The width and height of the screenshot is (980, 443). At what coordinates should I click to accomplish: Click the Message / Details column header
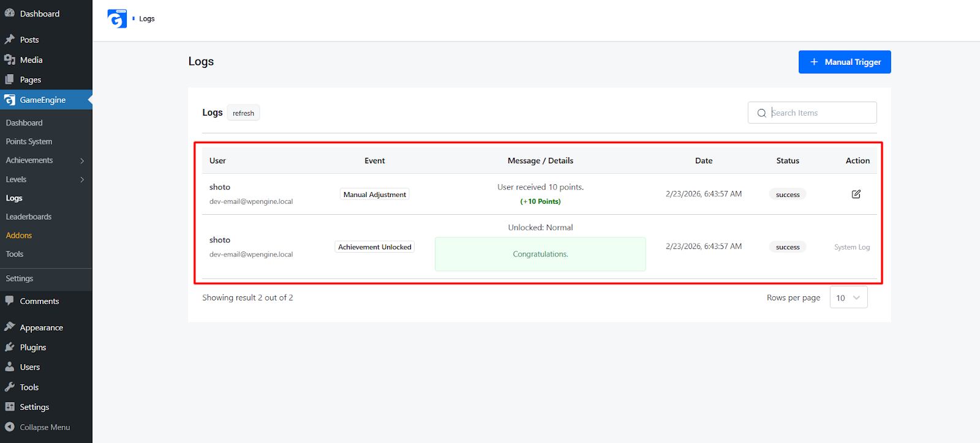[x=540, y=160]
